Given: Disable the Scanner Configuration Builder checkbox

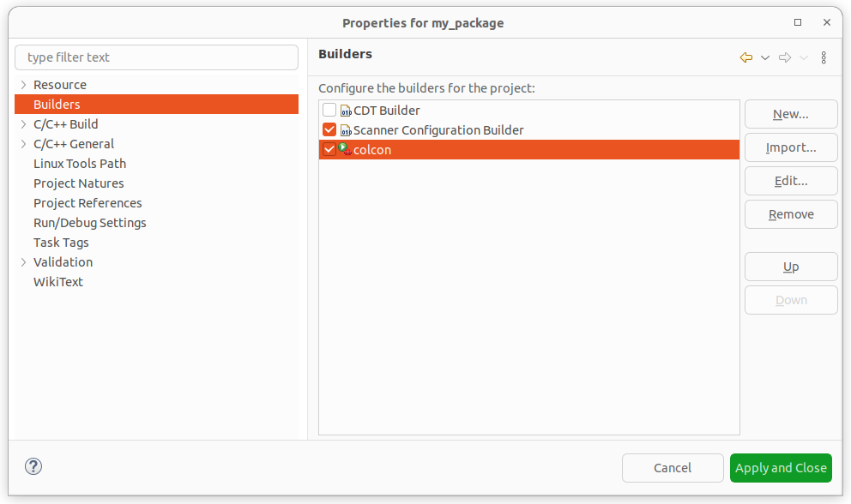Looking at the screenshot, I should pos(329,129).
